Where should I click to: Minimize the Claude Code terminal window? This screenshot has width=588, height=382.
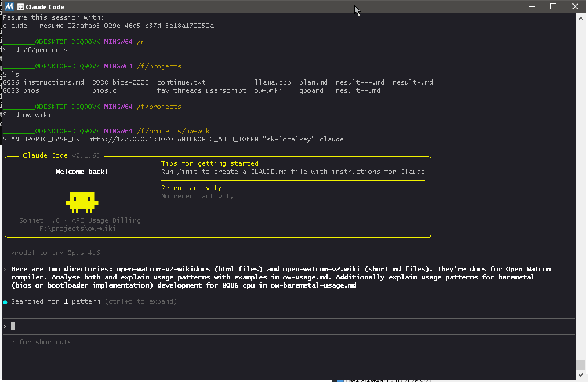pyautogui.click(x=532, y=6)
